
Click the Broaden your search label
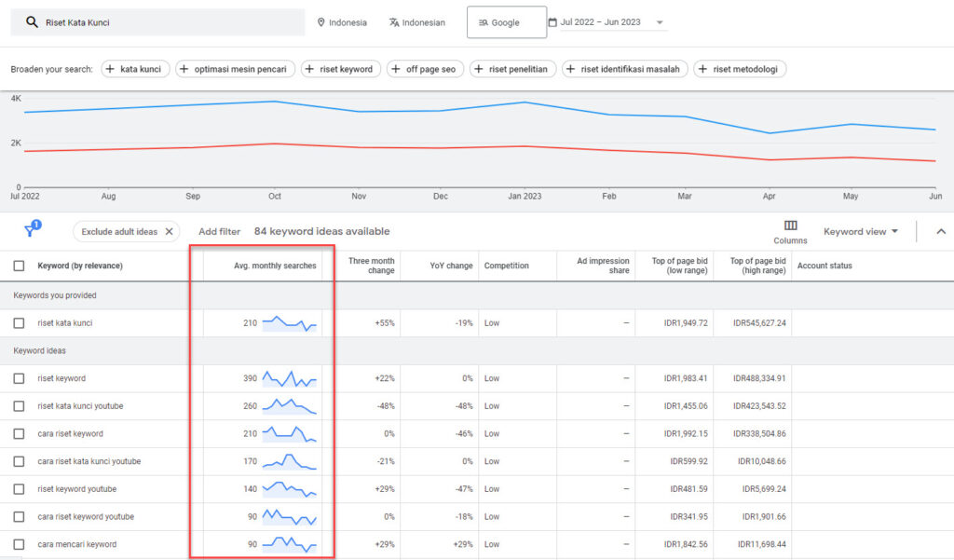[x=51, y=69]
